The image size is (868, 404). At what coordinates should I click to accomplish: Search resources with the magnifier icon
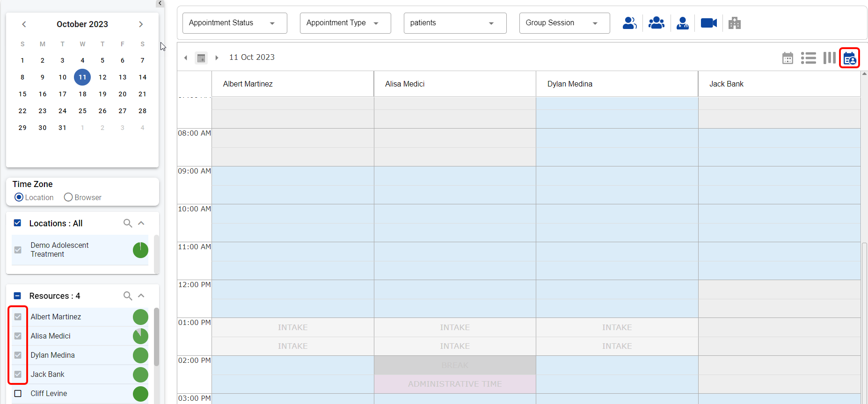127,296
